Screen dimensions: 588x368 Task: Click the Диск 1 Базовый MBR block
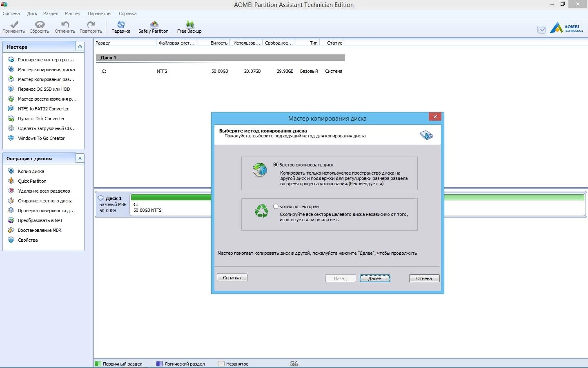(x=112, y=204)
